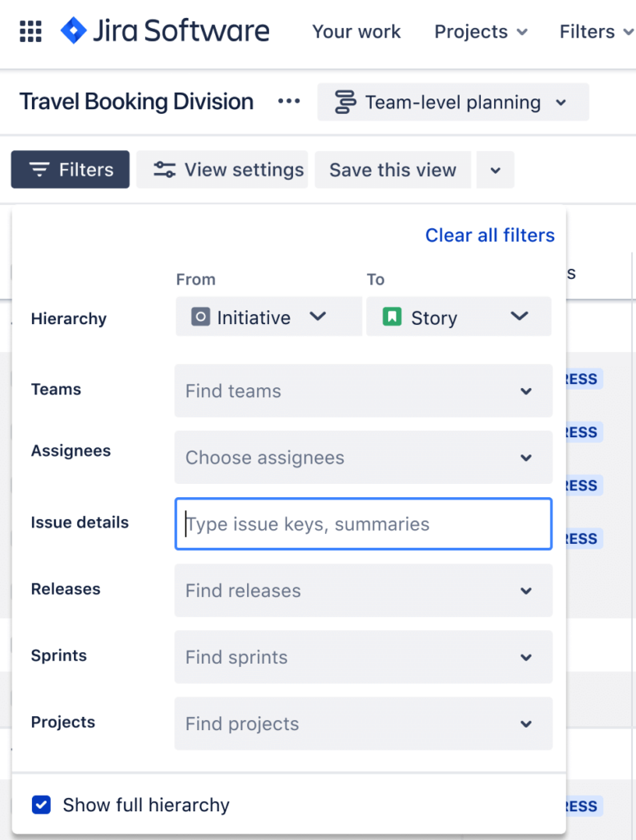Open the Choose assignees dropdown
636x840 pixels.
pyautogui.click(x=364, y=458)
